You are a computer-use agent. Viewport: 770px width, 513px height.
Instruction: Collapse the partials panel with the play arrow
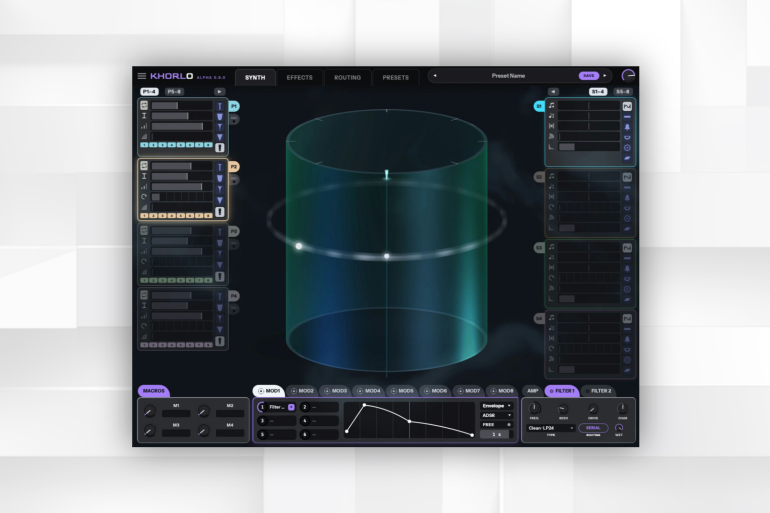(219, 91)
